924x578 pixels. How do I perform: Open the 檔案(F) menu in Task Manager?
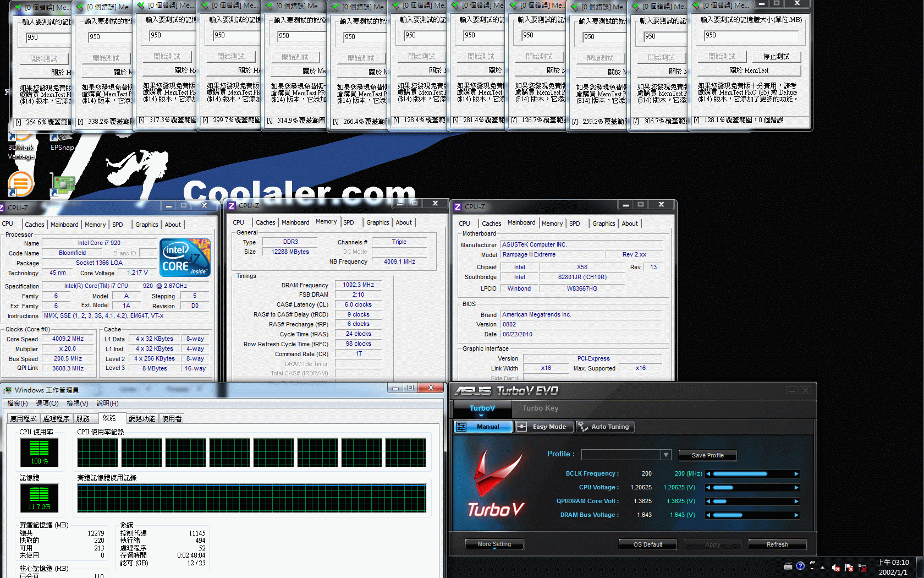(x=18, y=403)
